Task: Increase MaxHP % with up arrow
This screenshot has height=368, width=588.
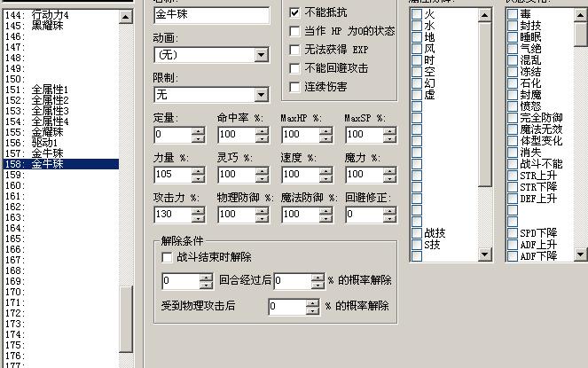Action: (325, 131)
